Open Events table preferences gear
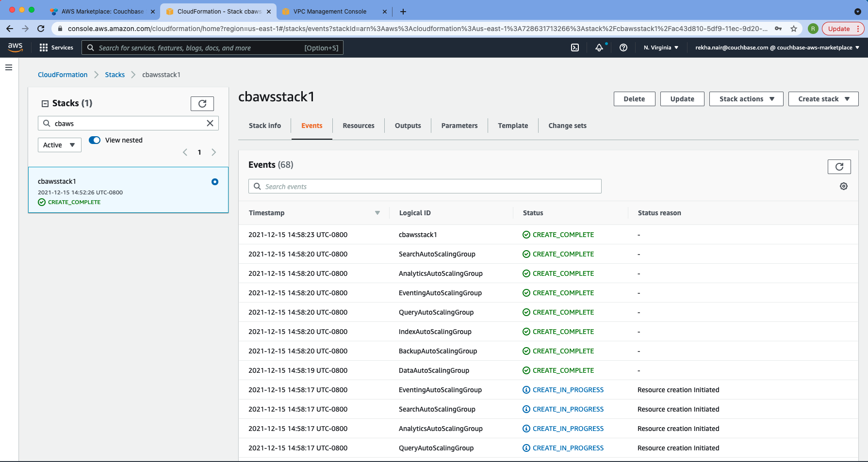This screenshot has height=462, width=868. click(x=844, y=186)
